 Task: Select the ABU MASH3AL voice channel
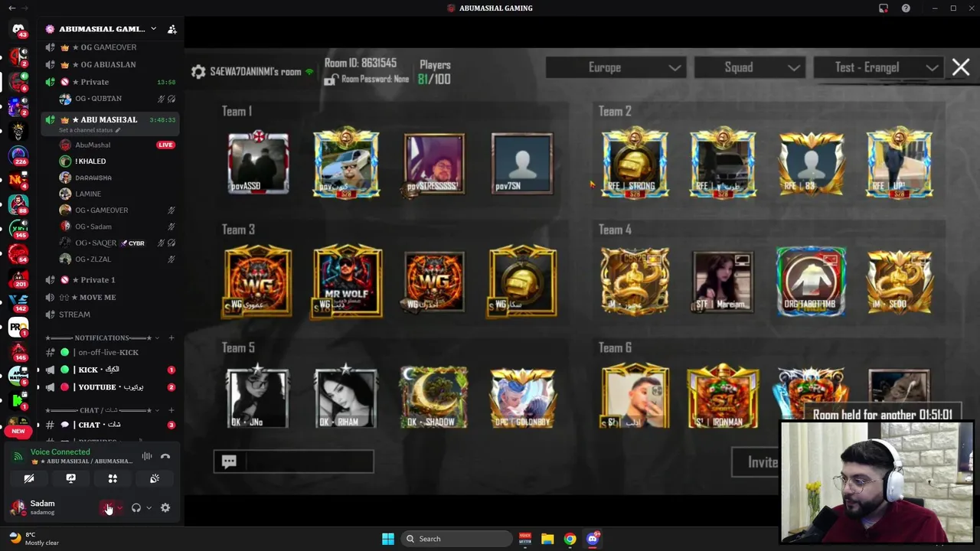[110, 119]
